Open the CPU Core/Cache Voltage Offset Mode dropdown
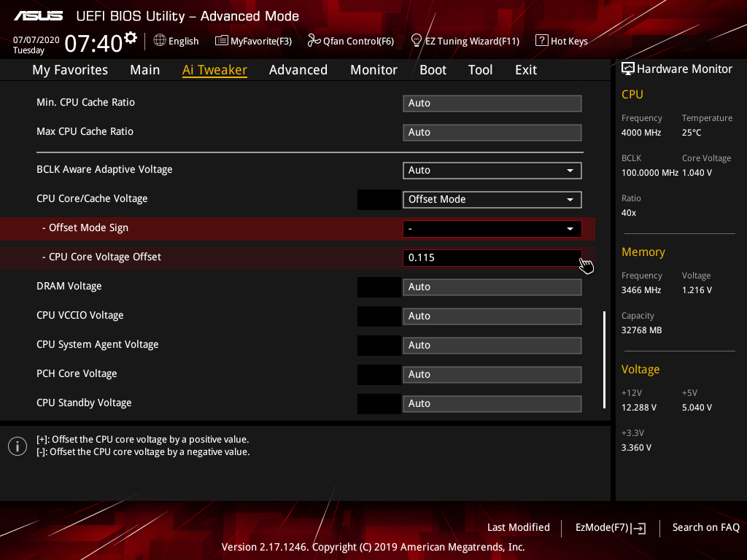Image resolution: width=747 pixels, height=560 pixels. (492, 200)
